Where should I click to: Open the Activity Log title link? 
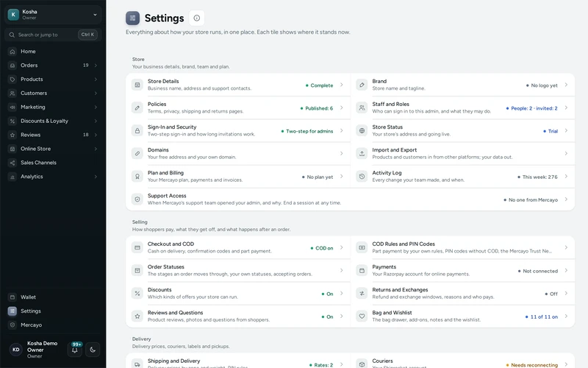387,173
